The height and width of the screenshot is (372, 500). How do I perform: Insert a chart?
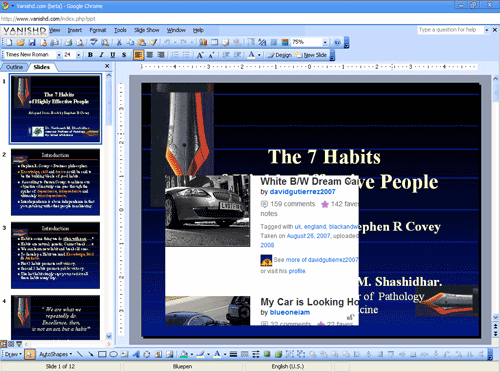[x=203, y=42]
